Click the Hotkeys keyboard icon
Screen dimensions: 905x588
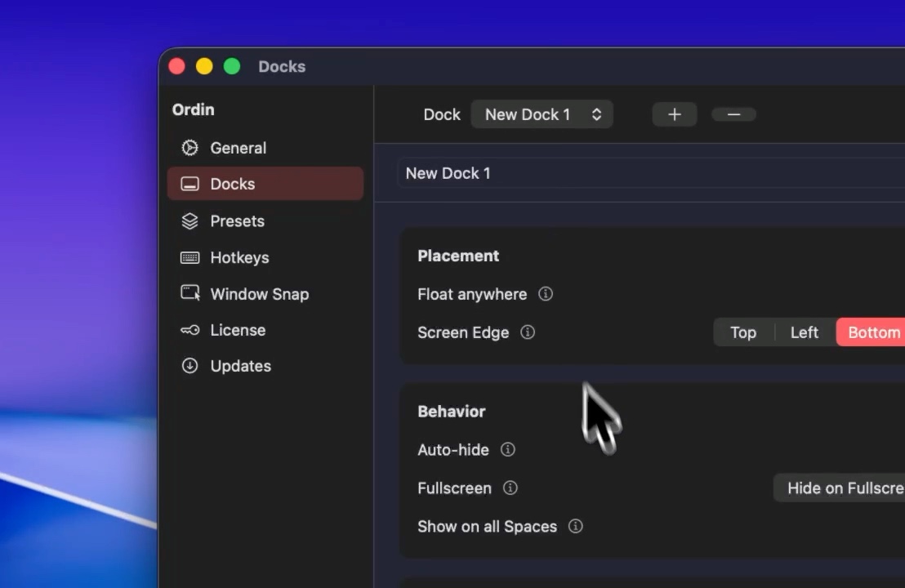point(189,257)
